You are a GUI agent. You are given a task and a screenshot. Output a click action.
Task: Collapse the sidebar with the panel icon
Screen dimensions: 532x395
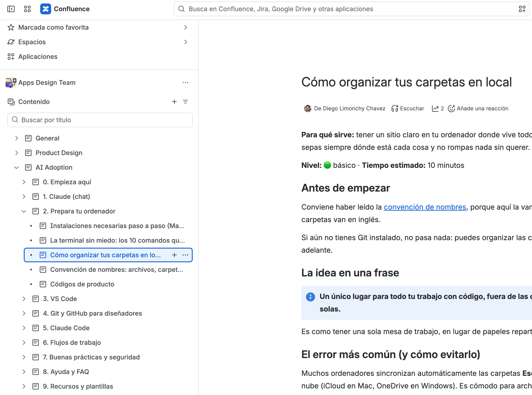coord(11,9)
